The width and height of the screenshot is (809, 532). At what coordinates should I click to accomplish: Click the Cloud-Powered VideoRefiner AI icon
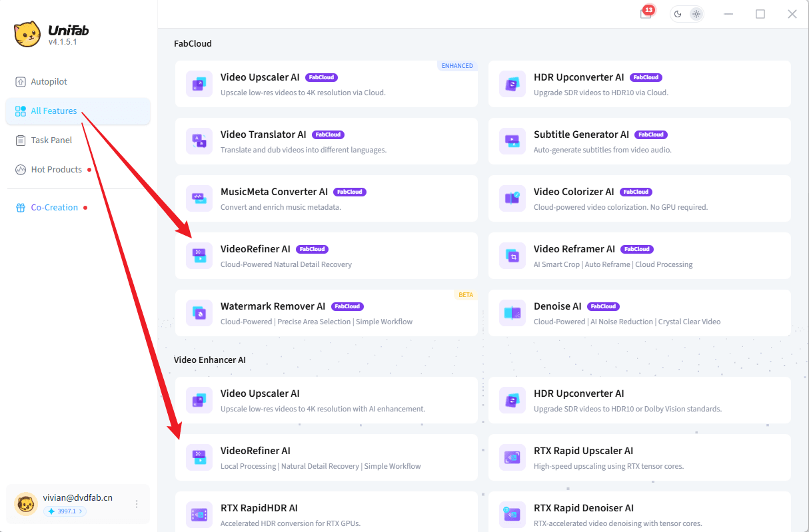pyautogui.click(x=199, y=256)
